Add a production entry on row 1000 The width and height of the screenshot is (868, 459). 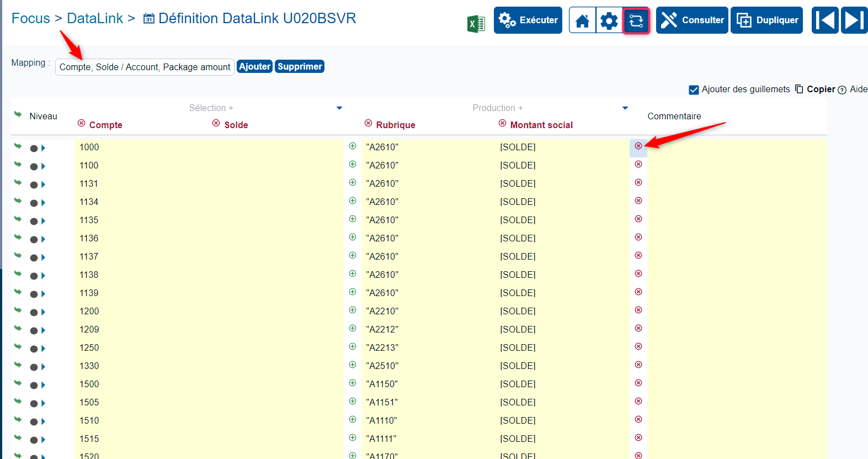pos(353,146)
